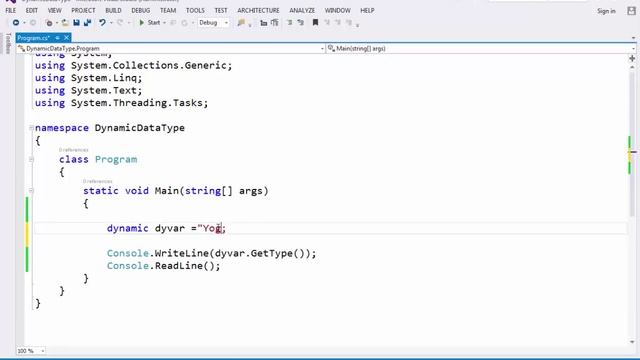This screenshot has width=640, height=360.
Task: Click the Navigate Forward toolbar icon
Action: click(x=33, y=23)
